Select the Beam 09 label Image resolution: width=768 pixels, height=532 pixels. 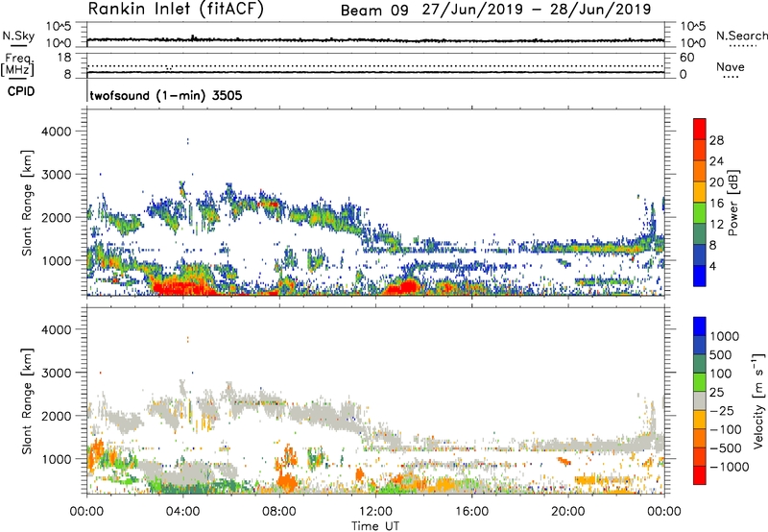coord(374,11)
